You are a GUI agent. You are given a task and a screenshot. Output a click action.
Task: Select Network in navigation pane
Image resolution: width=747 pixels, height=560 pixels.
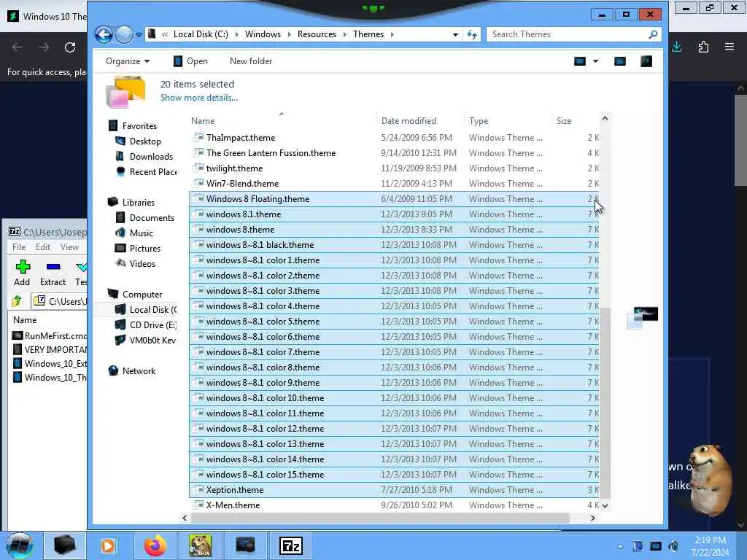139,371
